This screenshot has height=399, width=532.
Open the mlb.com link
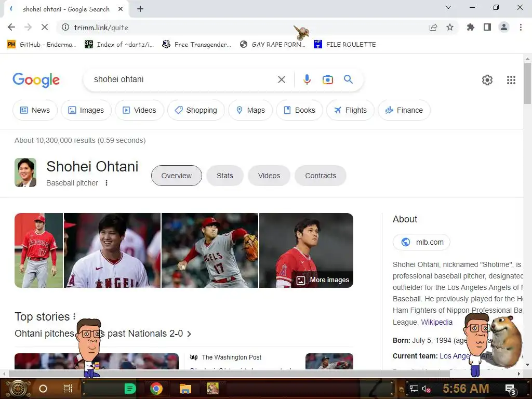click(421, 242)
